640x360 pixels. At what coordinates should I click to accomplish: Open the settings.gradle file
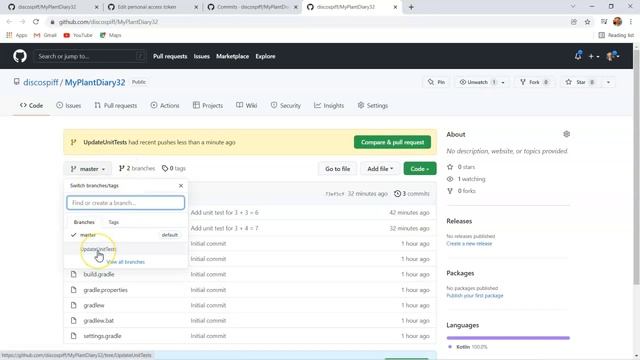click(102, 336)
